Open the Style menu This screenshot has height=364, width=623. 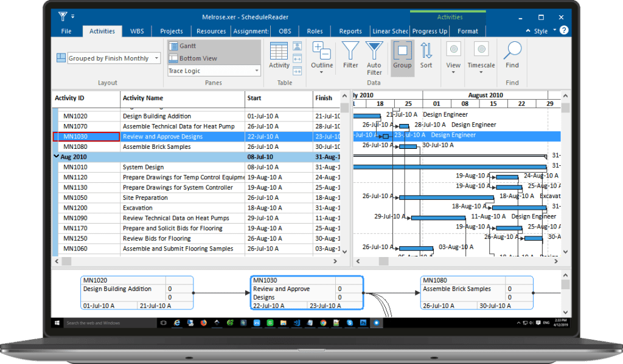(x=540, y=30)
